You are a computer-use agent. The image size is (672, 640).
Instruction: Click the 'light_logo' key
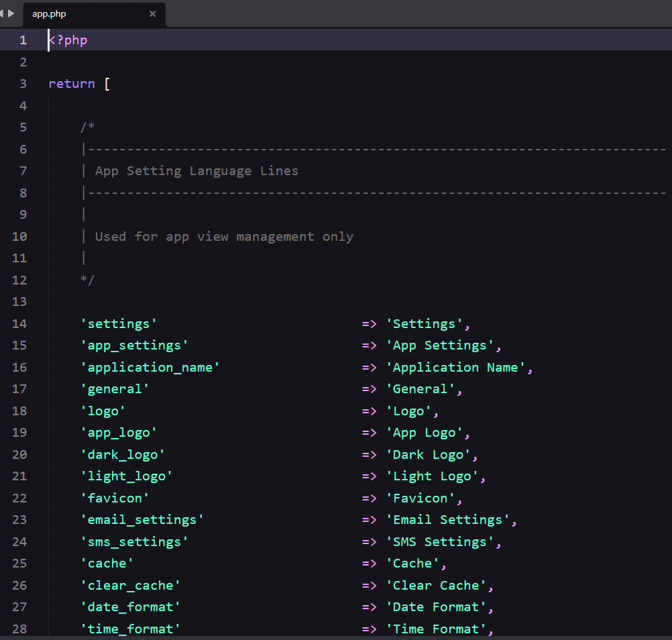pos(127,476)
